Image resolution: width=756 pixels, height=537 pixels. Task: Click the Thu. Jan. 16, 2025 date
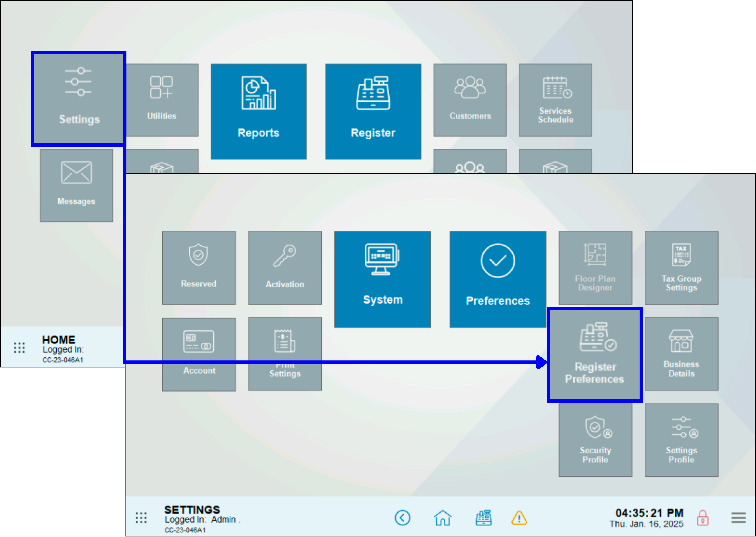pos(646,524)
